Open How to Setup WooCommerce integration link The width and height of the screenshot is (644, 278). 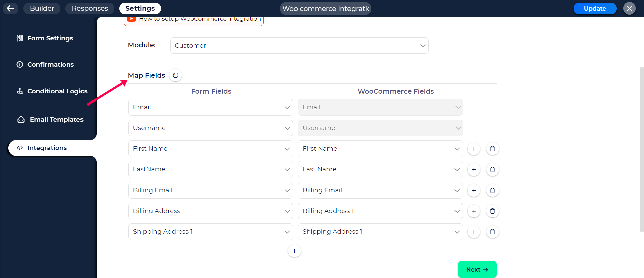pyautogui.click(x=200, y=19)
